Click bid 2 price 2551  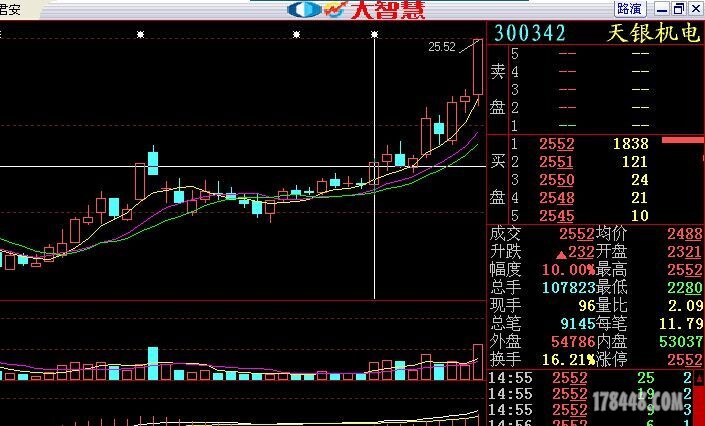(557, 162)
